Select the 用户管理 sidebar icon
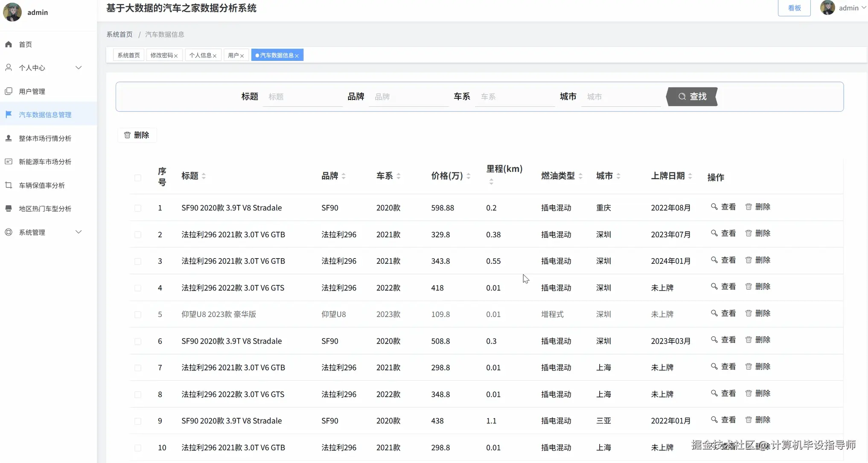Viewport: 868px width, 463px height. click(9, 91)
